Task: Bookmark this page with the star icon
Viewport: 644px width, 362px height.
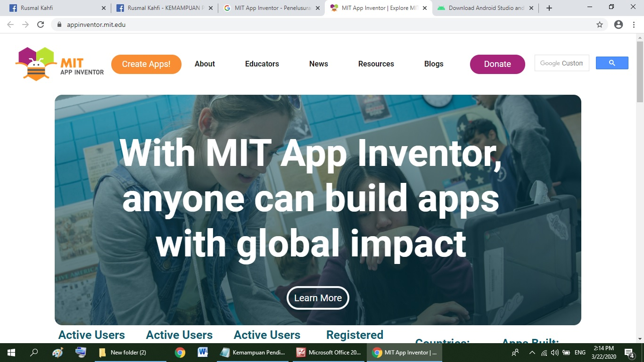Action: (x=600, y=25)
